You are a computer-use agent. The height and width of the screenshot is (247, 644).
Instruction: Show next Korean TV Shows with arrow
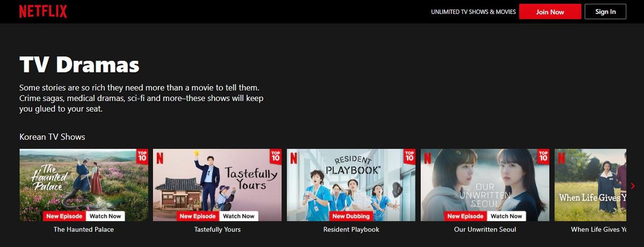tap(633, 186)
